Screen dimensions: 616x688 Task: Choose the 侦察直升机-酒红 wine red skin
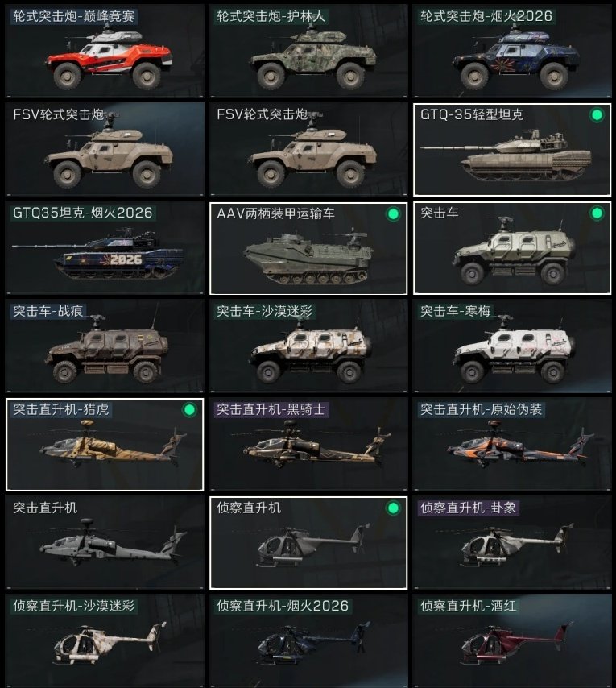click(x=512, y=640)
